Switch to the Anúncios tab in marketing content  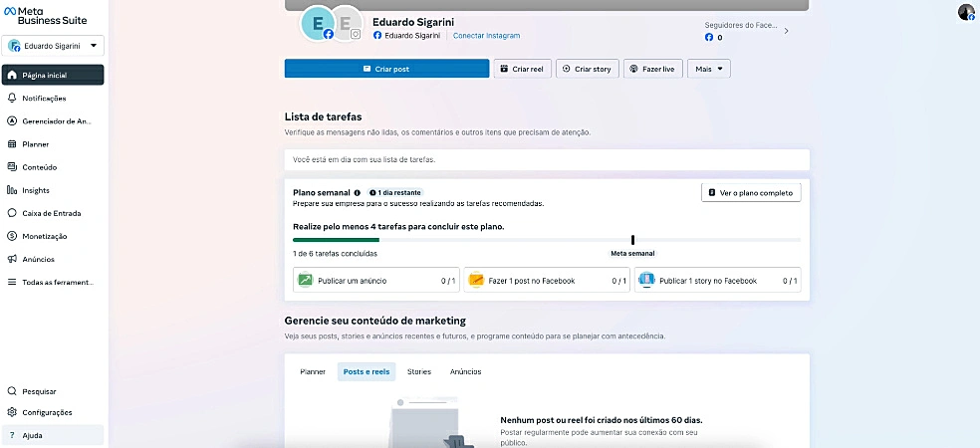(x=466, y=371)
